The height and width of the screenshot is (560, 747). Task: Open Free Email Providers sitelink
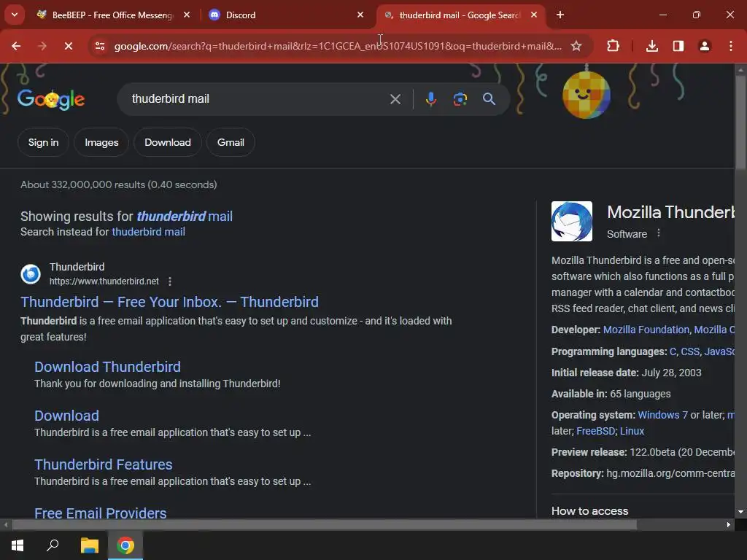pyautogui.click(x=101, y=513)
